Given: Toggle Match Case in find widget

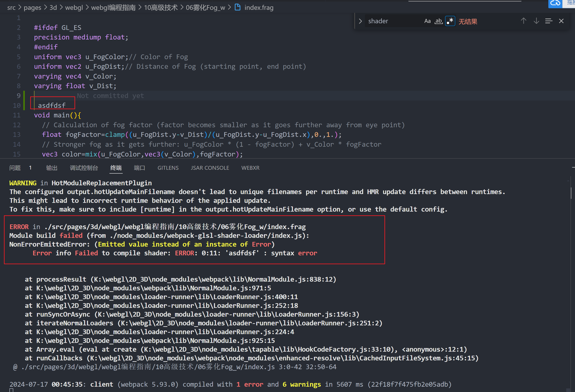Looking at the screenshot, I should click(x=427, y=21).
